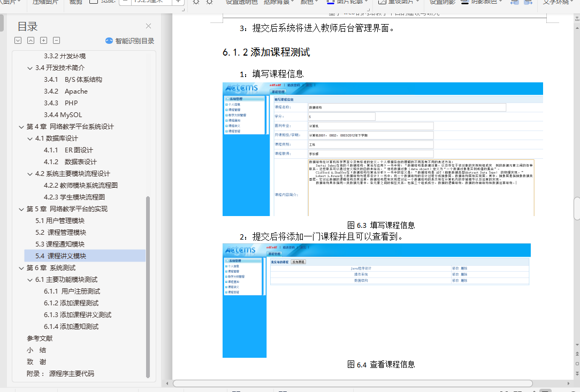
Task: Navigate to 6.1.2 添加课程测试 outline entry
Action: click(71, 303)
